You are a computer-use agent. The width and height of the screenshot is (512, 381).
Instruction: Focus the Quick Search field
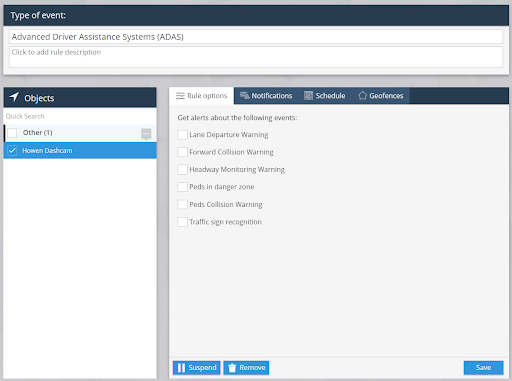pos(80,116)
